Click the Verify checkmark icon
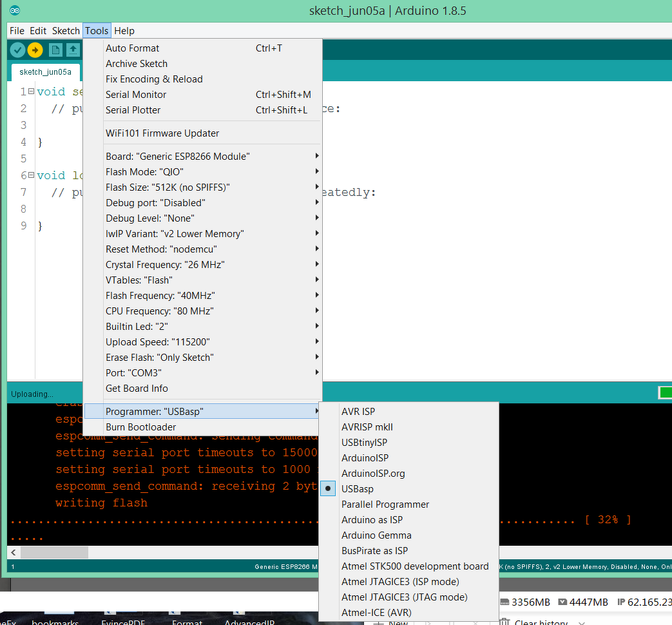Screen dimensions: 672x625 17,50
